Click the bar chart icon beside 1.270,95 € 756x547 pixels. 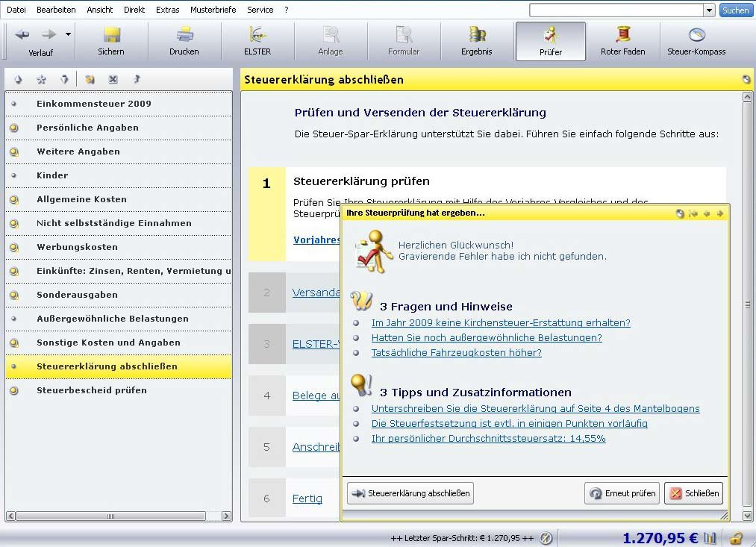[x=709, y=538]
